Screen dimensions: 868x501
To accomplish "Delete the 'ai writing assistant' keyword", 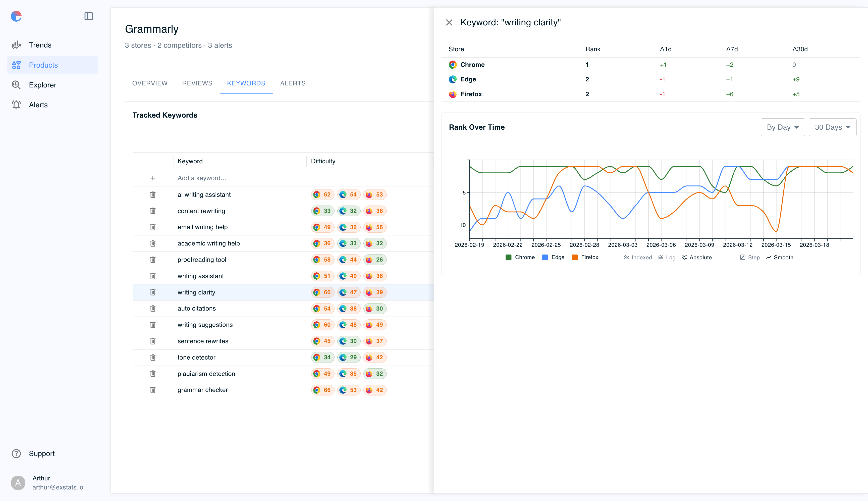I will 153,195.
